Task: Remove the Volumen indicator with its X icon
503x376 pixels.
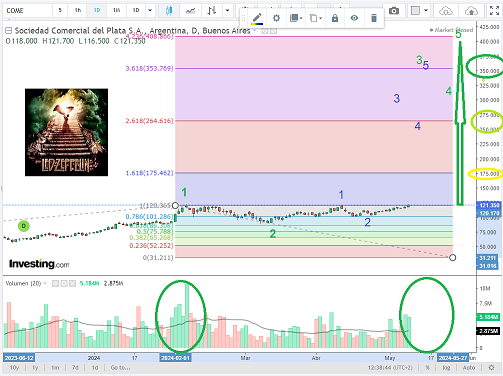Action: (x=72, y=283)
